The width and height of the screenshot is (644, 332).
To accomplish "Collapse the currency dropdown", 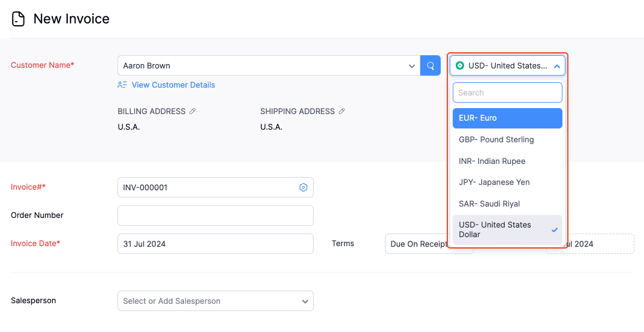I will click(556, 65).
